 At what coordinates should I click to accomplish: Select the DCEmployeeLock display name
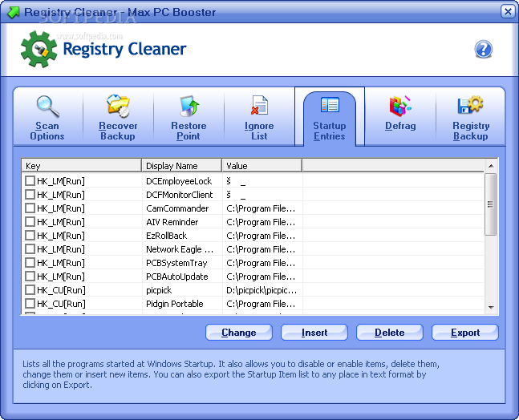179,181
